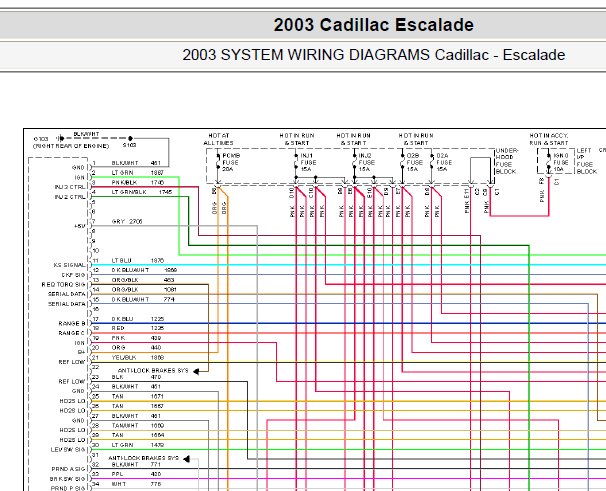This screenshot has height=491, width=606.
Task: Click the LT BLU 1876 wire label
Action: click(x=138, y=261)
